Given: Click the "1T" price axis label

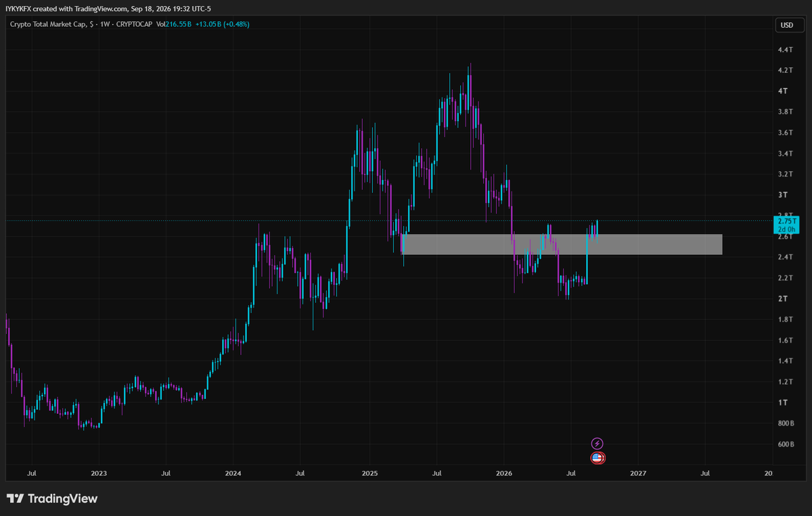Looking at the screenshot, I should [782, 402].
